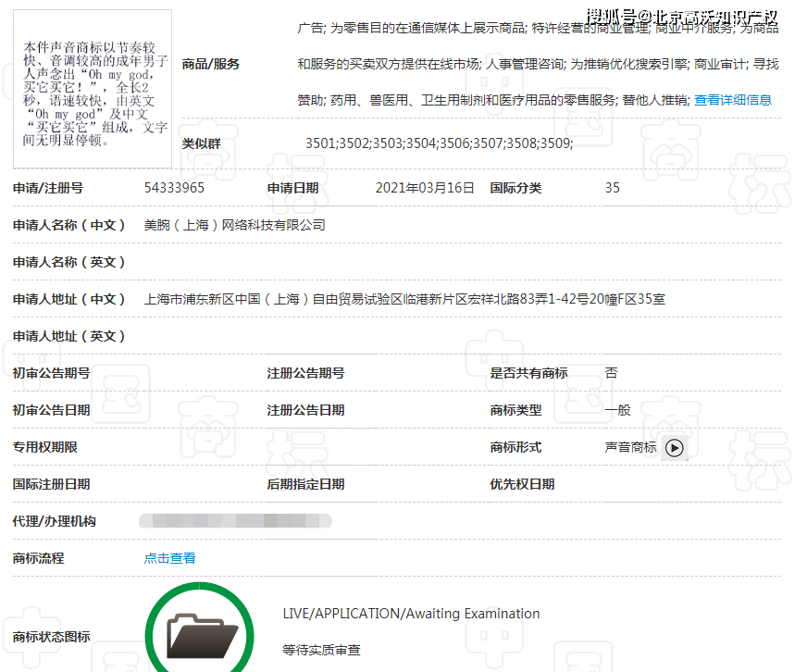795x672 pixels.
Task: Click the 查看详细信息 link
Action: [732, 100]
